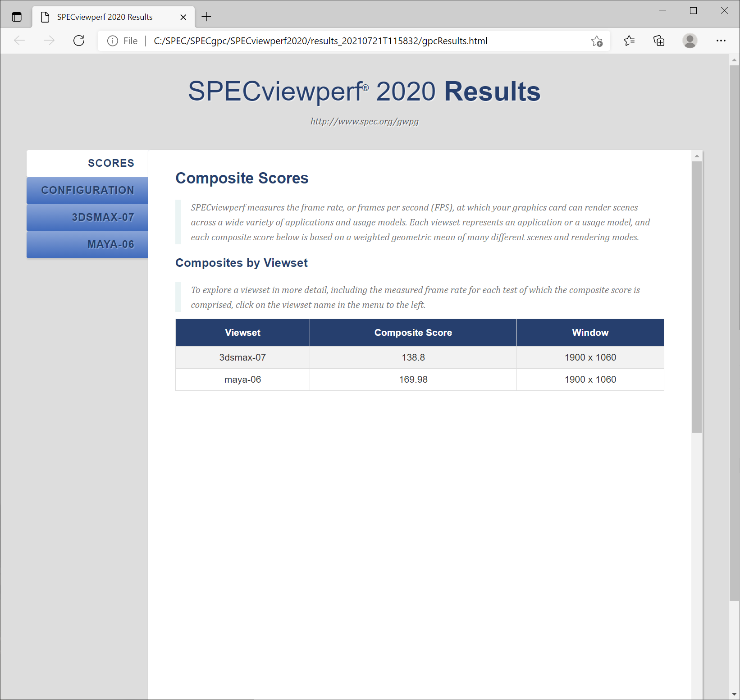Open the MAYA-06 viewset details
Viewport: 740px width, 700px height.
click(x=87, y=244)
